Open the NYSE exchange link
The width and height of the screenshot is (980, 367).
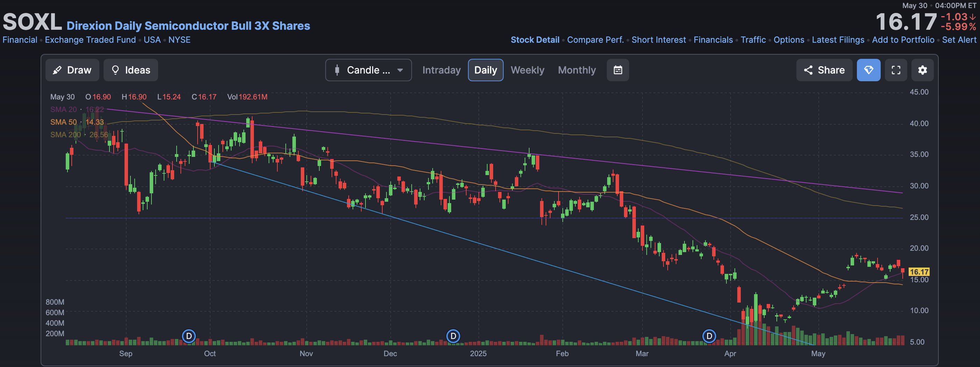coord(179,40)
